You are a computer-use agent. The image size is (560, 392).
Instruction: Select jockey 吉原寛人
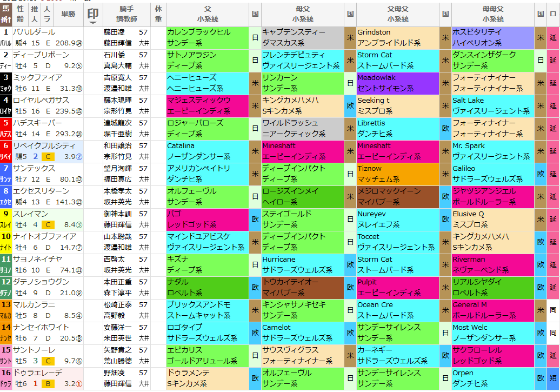pyautogui.click(x=117, y=77)
